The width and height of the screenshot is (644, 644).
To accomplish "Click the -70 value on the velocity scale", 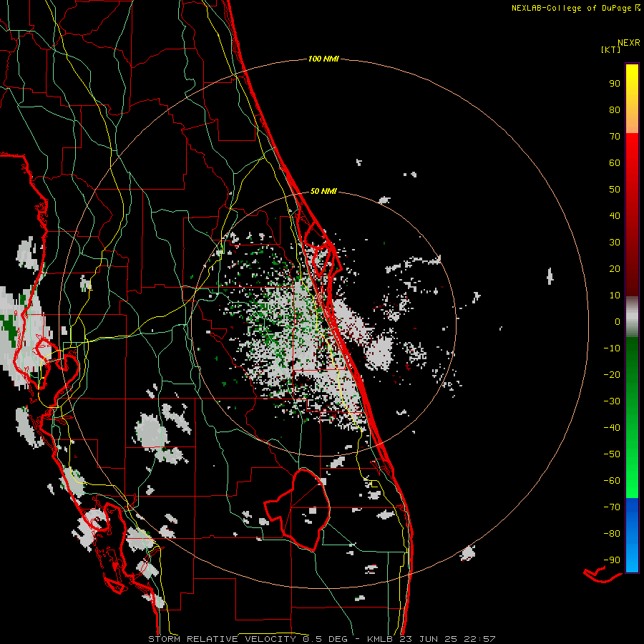I will (612, 507).
